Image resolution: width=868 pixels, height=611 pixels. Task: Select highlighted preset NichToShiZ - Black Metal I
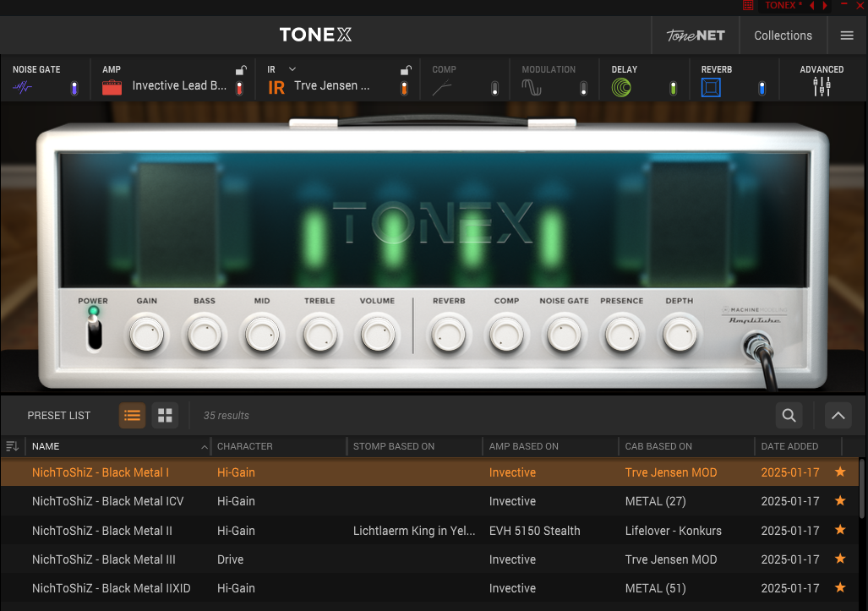tap(429, 472)
